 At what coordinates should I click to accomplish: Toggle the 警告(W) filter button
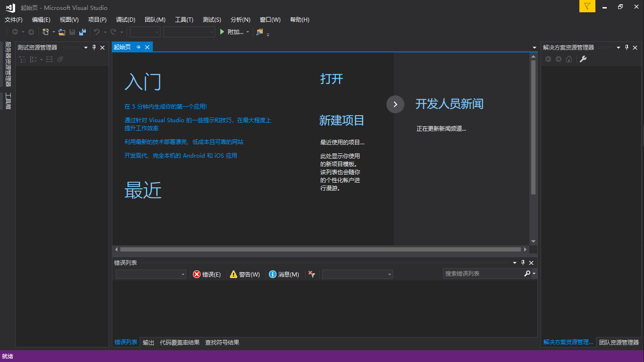tap(245, 274)
